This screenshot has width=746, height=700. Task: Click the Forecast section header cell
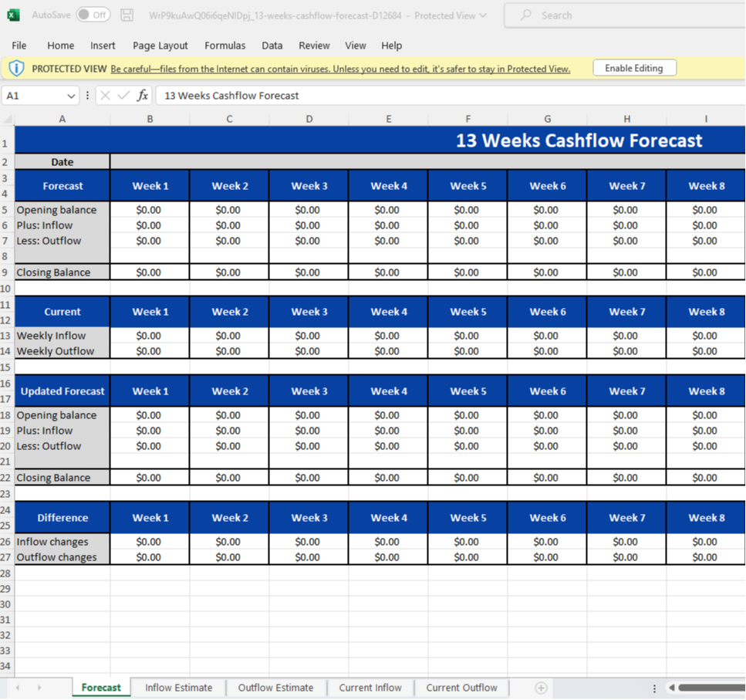[x=62, y=185]
